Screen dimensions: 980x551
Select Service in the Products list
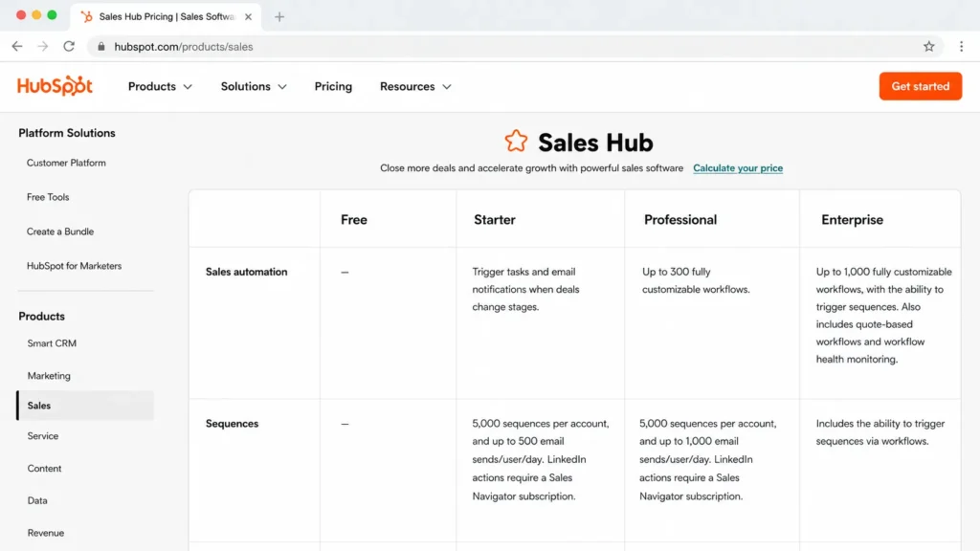[x=42, y=436]
